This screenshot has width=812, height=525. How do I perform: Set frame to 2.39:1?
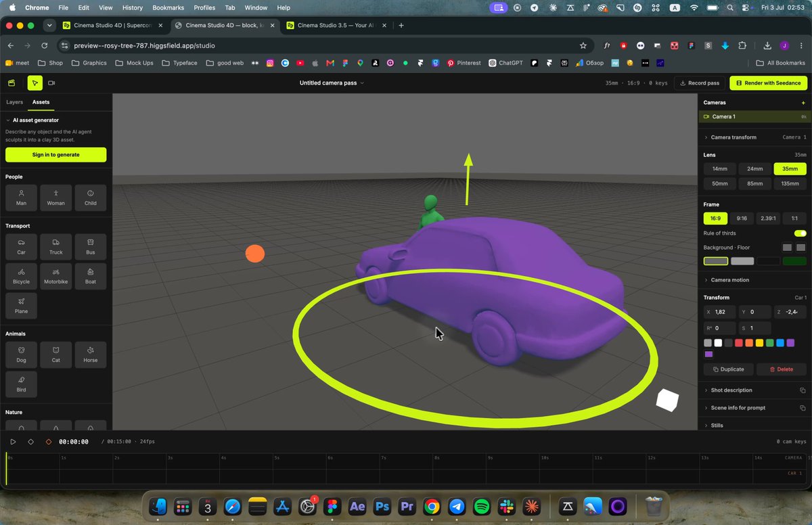768,219
